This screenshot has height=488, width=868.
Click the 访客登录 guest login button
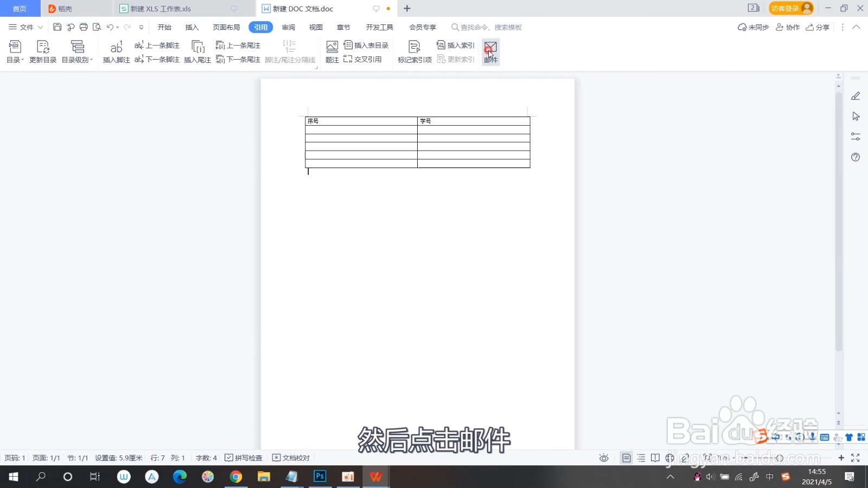[791, 8]
